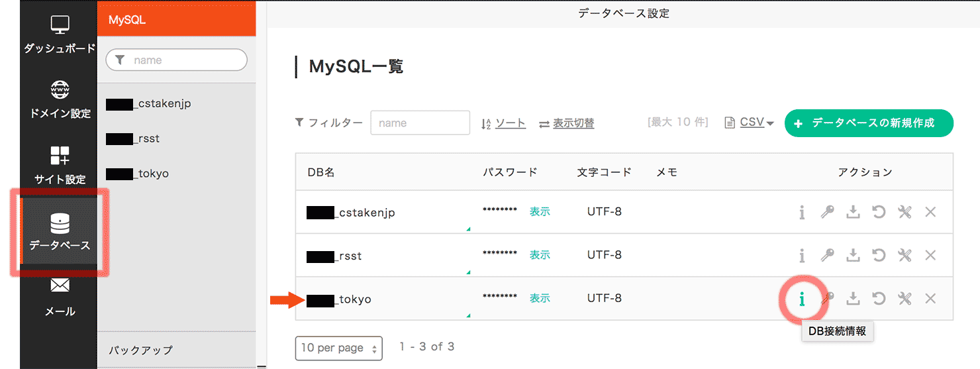Click the key icon in _rsst row

point(827,255)
